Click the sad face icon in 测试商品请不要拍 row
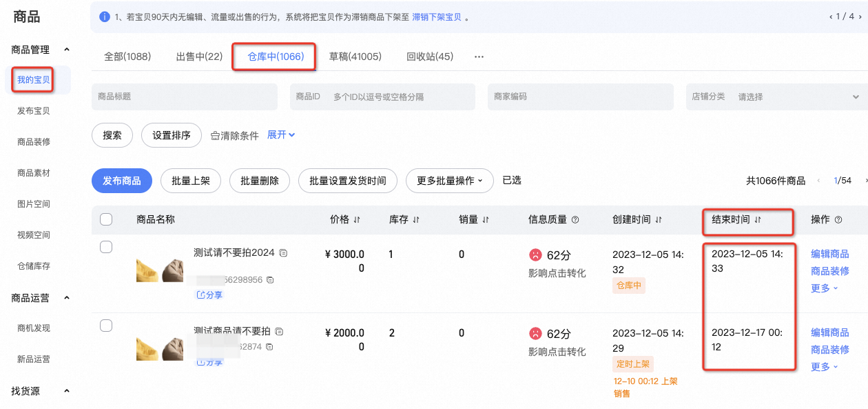This screenshot has width=868, height=409. point(535,334)
